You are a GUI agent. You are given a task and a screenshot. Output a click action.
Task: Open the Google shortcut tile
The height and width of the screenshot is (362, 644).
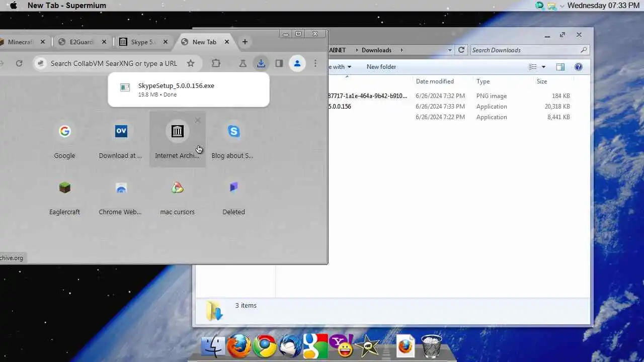tap(64, 139)
